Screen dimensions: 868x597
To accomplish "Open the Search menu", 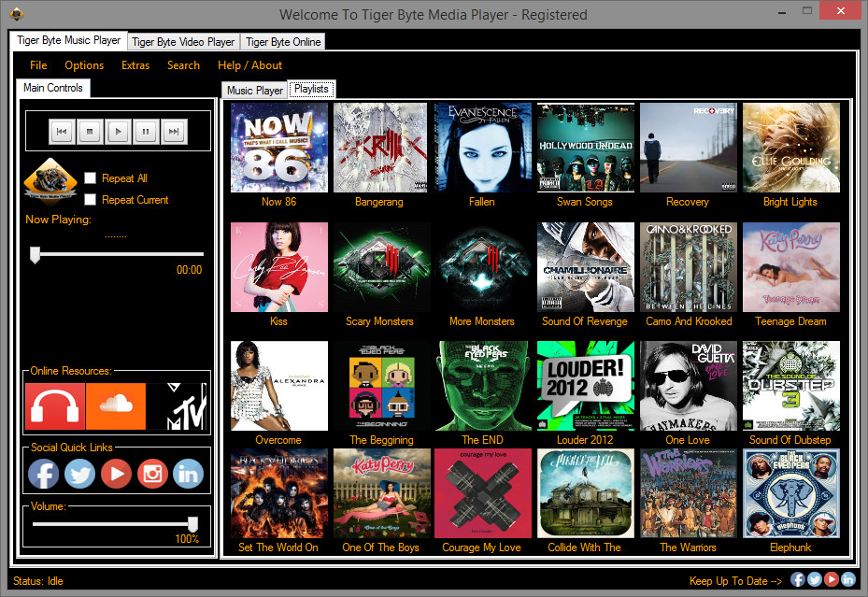I will click(183, 65).
